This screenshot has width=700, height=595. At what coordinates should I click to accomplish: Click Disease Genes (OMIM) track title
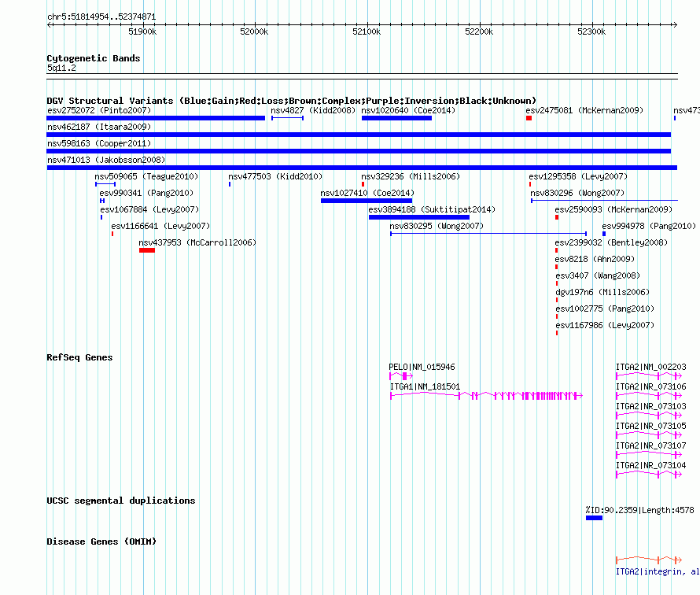point(101,541)
